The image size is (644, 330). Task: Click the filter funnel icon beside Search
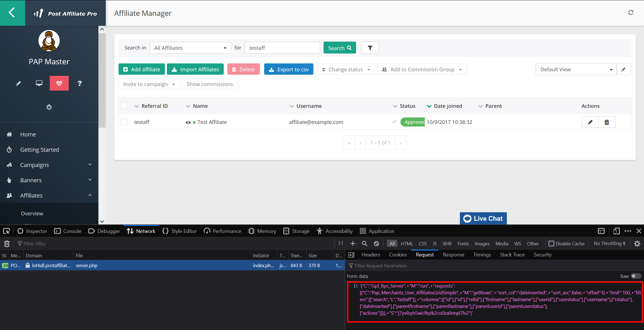[370, 48]
